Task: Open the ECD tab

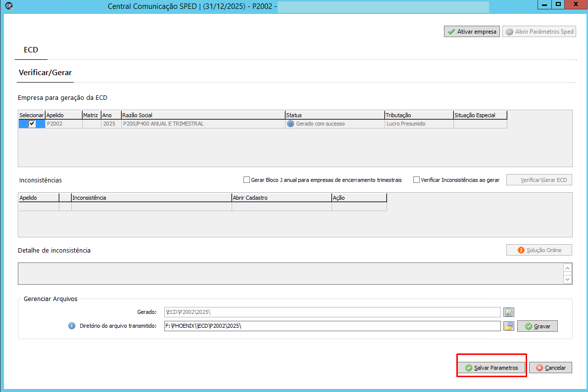Action: point(31,50)
